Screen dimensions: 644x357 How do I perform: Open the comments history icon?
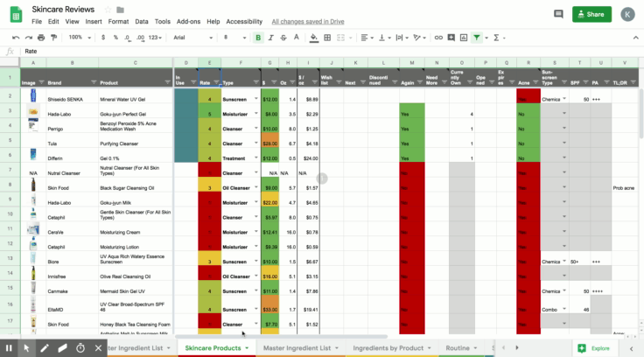pos(558,14)
